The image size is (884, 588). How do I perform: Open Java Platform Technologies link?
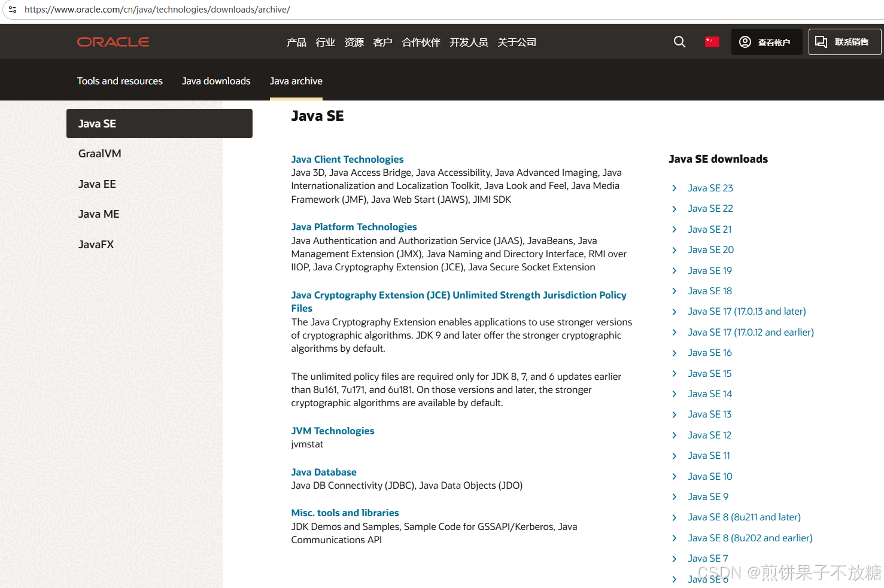(354, 227)
